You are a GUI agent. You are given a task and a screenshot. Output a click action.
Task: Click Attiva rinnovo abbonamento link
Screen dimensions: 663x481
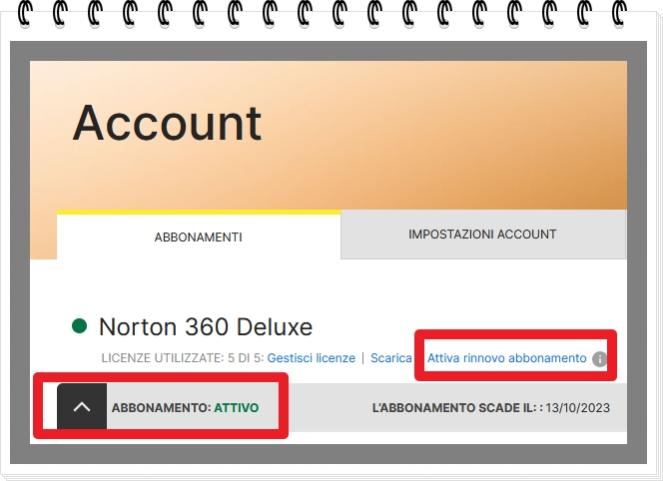point(507,358)
